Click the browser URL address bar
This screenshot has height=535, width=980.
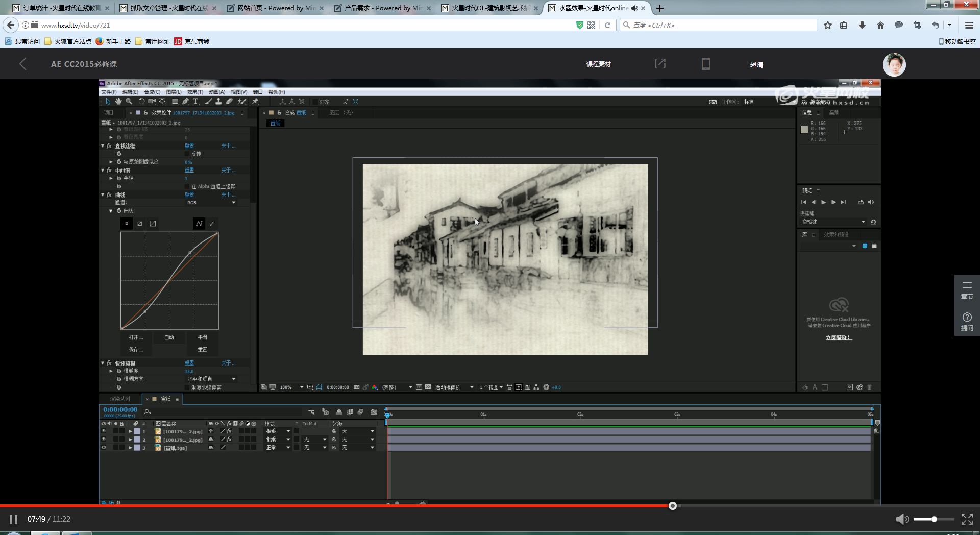(306, 25)
